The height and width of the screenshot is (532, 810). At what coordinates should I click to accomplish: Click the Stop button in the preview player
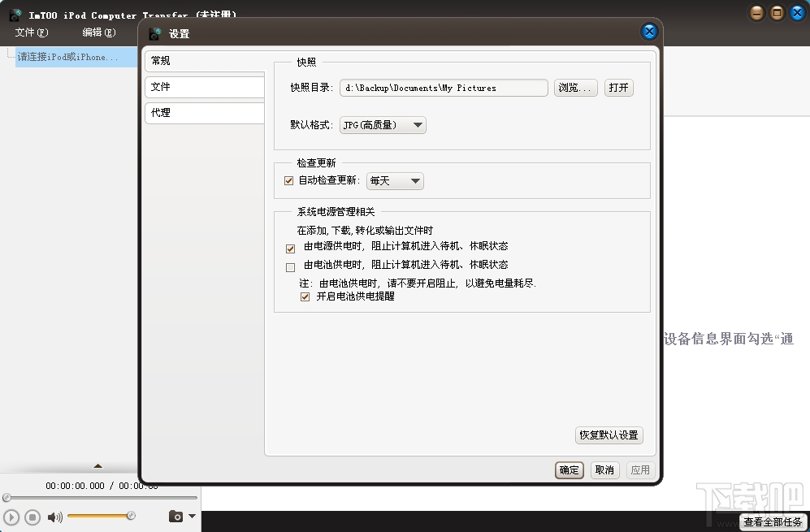pos(32,517)
